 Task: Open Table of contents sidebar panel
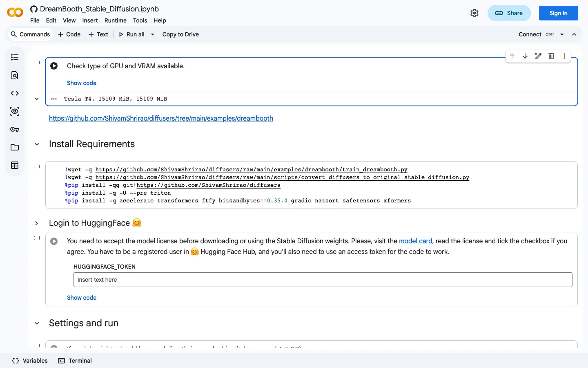[x=15, y=57]
